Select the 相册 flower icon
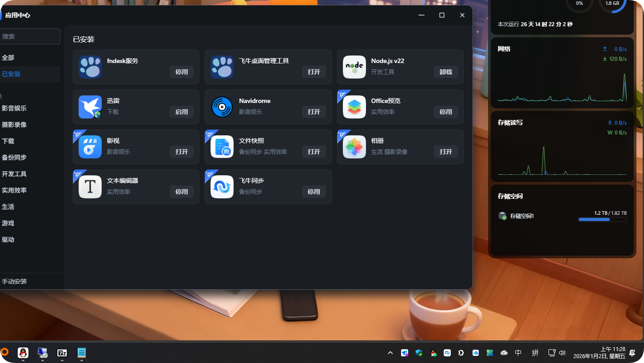Viewport: 644px width, 363px height. coord(354,147)
